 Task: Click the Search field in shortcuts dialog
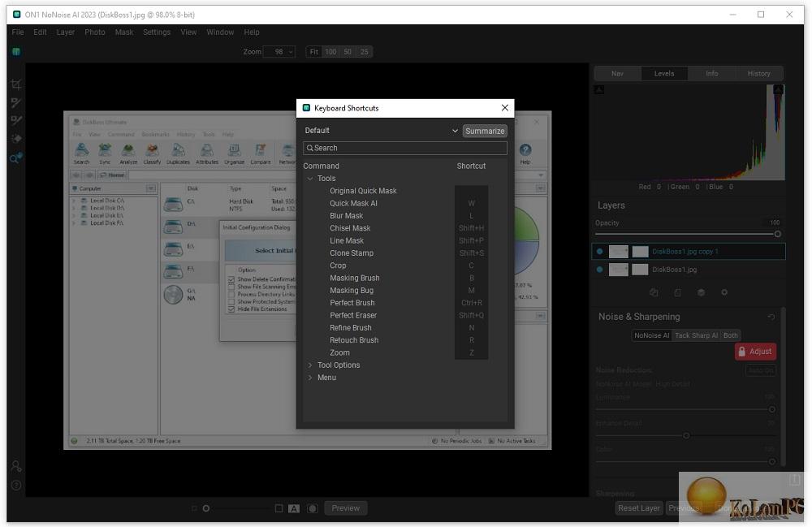pos(405,148)
